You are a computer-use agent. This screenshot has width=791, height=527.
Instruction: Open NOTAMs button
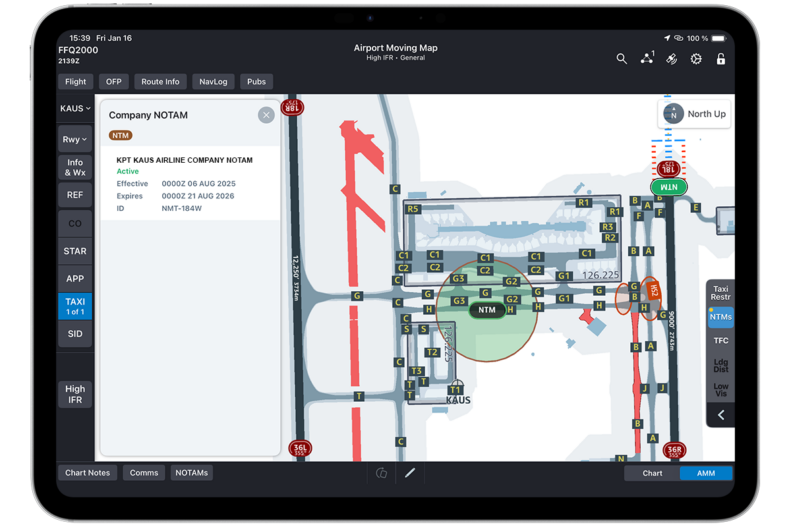tap(192, 473)
